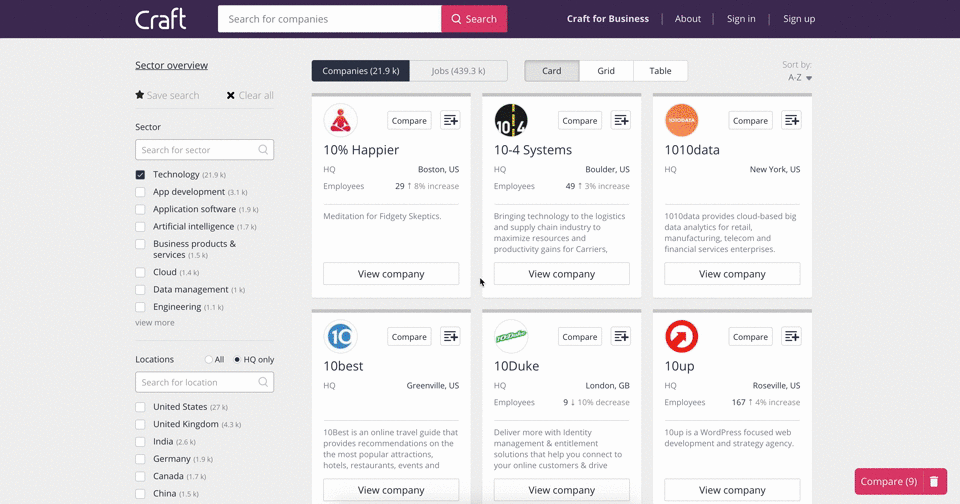Click the Sign in link

click(x=741, y=19)
